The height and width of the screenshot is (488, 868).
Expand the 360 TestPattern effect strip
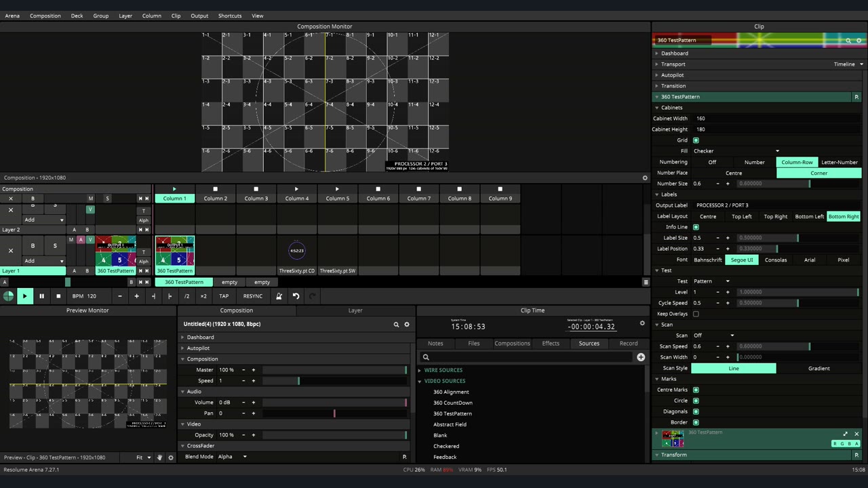coord(846,434)
